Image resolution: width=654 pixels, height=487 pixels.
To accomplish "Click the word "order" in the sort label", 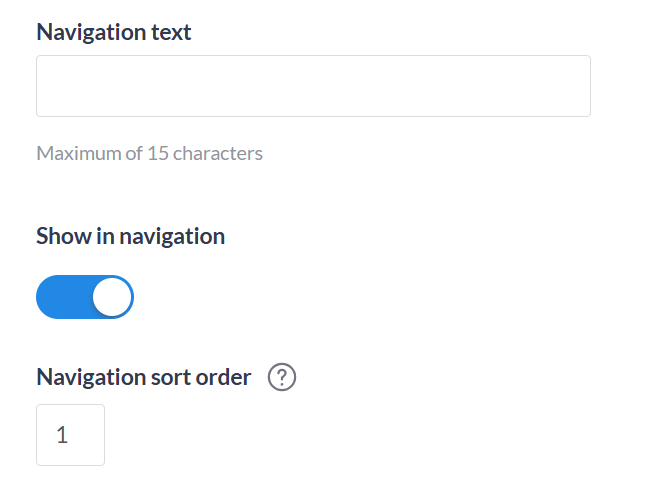I will click(225, 377).
